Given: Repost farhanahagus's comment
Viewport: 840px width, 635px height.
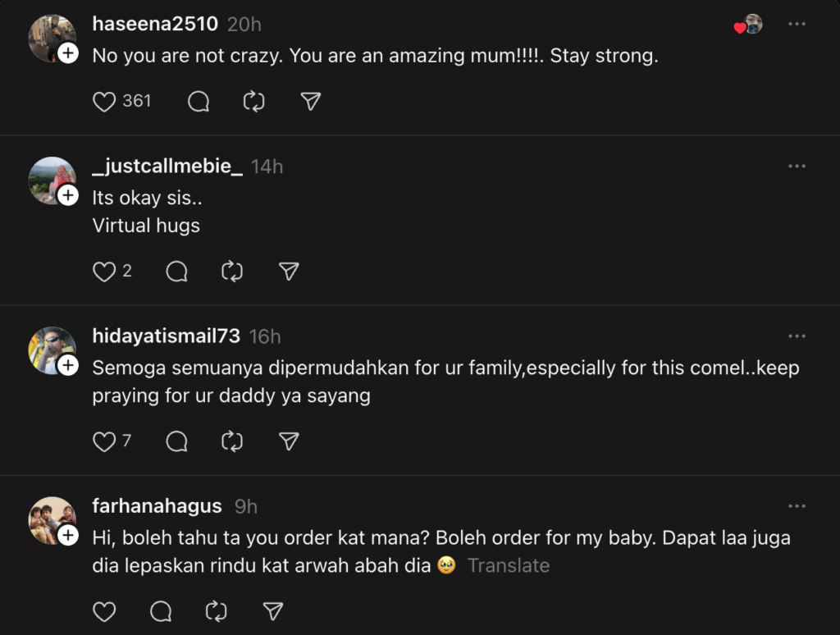Looking at the screenshot, I should pyautogui.click(x=217, y=611).
